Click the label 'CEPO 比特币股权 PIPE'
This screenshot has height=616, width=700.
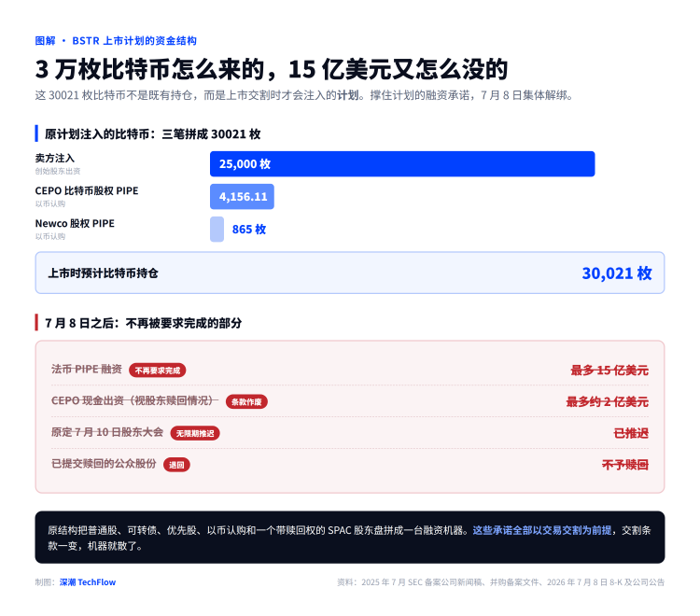pos(87,190)
